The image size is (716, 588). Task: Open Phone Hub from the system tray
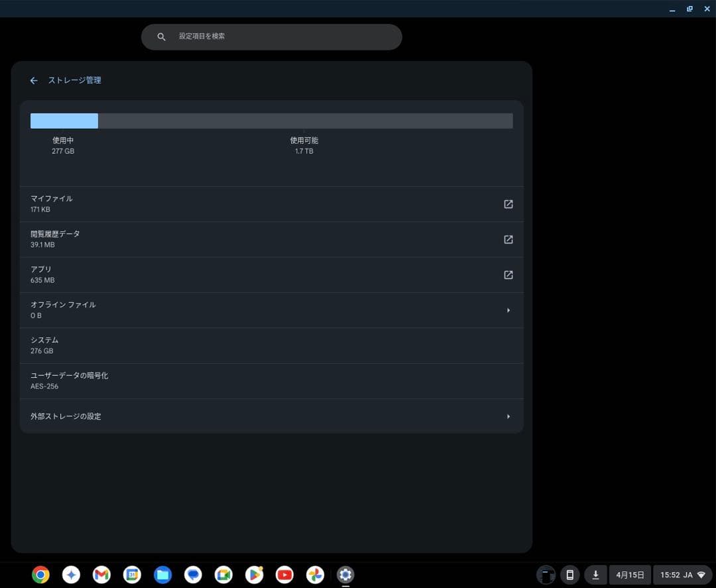coord(570,575)
